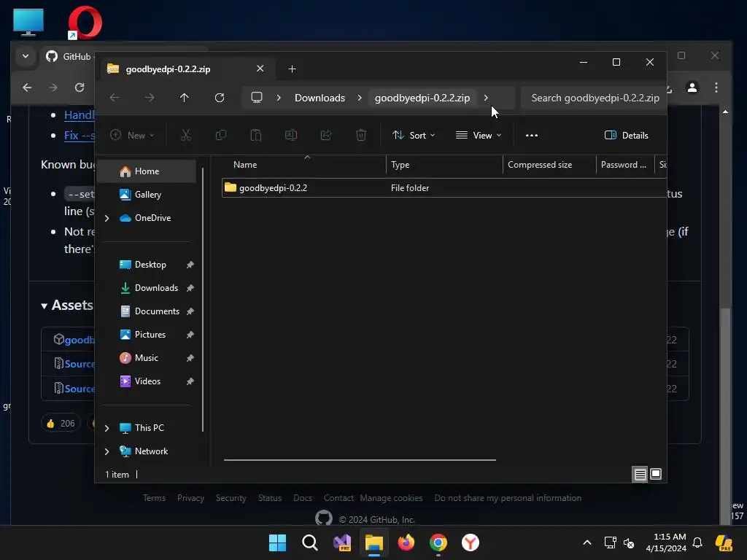Open Chrome profile avatar button

tap(692, 87)
